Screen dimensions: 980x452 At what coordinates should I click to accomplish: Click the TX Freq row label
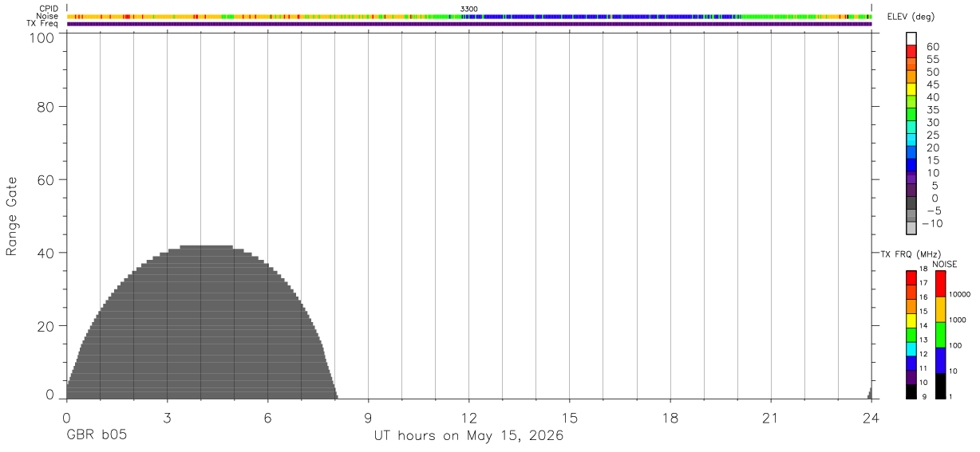coord(43,24)
